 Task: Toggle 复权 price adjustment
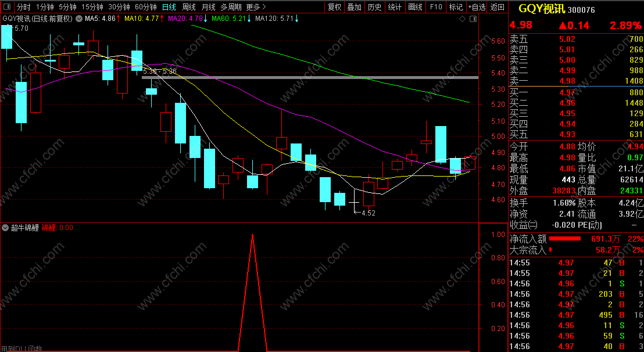click(335, 7)
